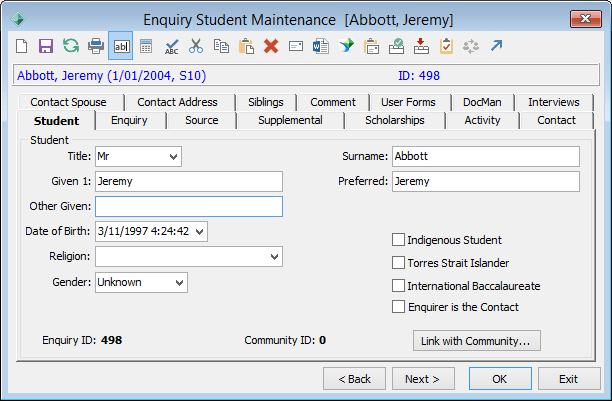
Task: Open the DocMan tab
Action: pos(482,102)
